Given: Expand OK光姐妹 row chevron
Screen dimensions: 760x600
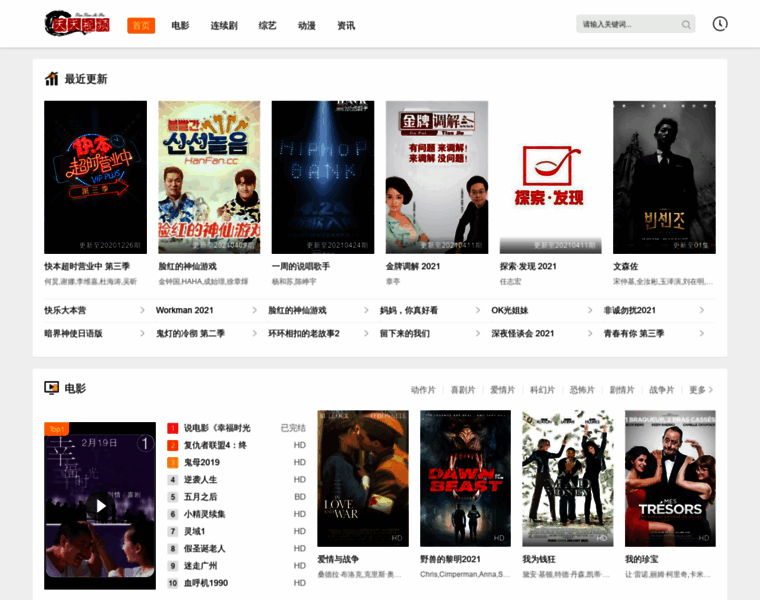Looking at the screenshot, I should [590, 310].
